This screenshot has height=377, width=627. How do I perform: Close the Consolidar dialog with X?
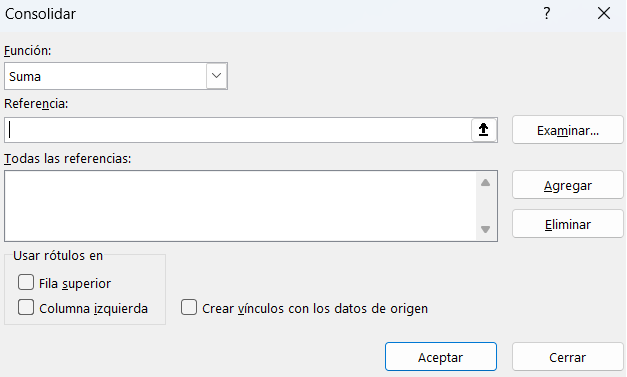604,14
